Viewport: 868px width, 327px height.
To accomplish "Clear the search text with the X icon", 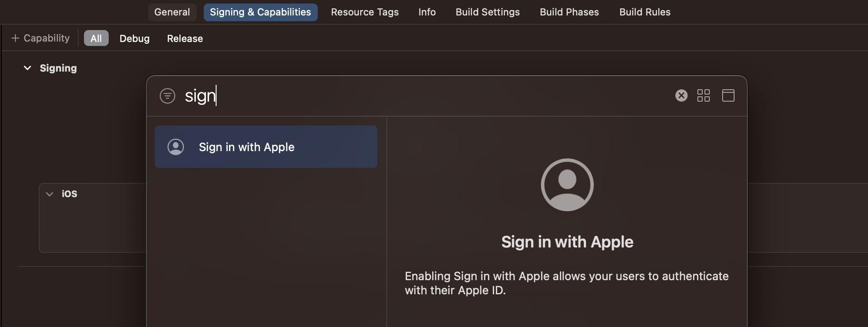I will (681, 95).
